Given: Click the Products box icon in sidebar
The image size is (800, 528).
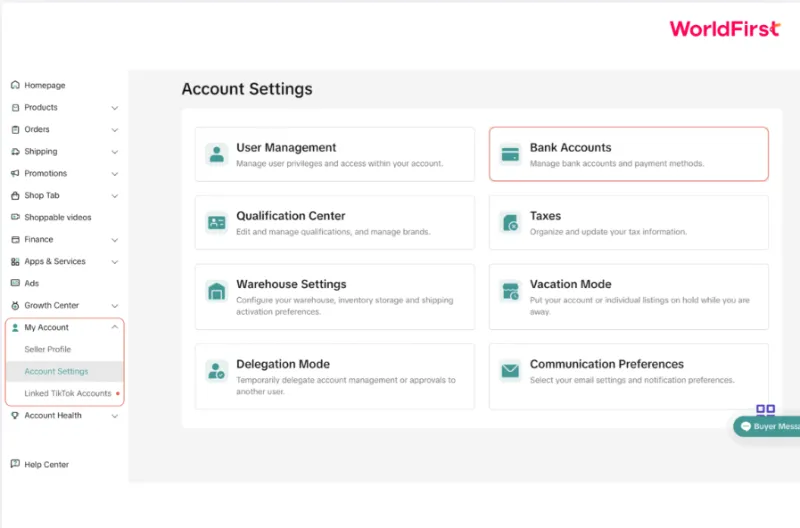Looking at the screenshot, I should pos(15,108).
